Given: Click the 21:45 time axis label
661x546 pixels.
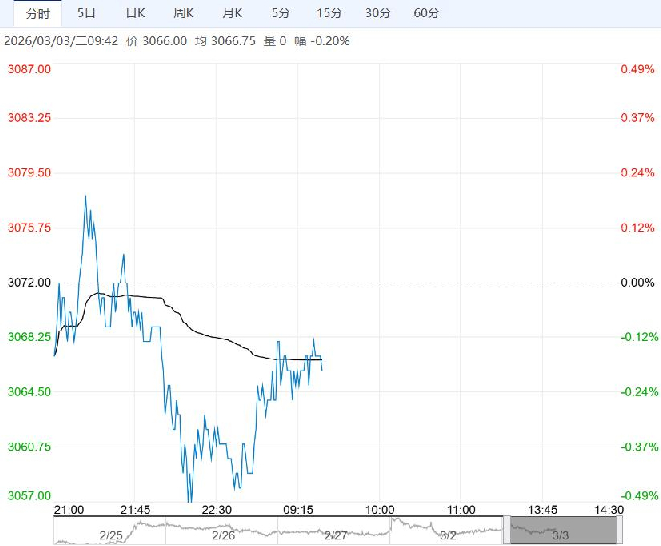Looking at the screenshot, I should pyautogui.click(x=135, y=510).
